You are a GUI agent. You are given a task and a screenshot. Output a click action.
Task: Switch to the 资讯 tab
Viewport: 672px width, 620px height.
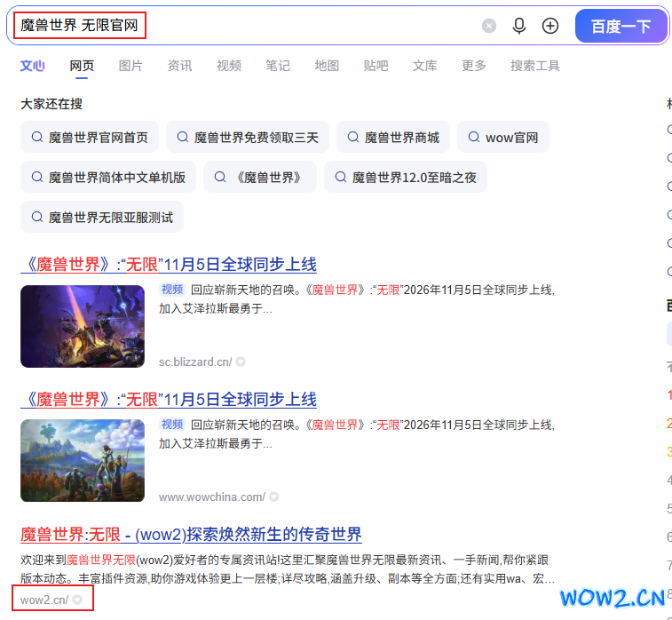(179, 66)
